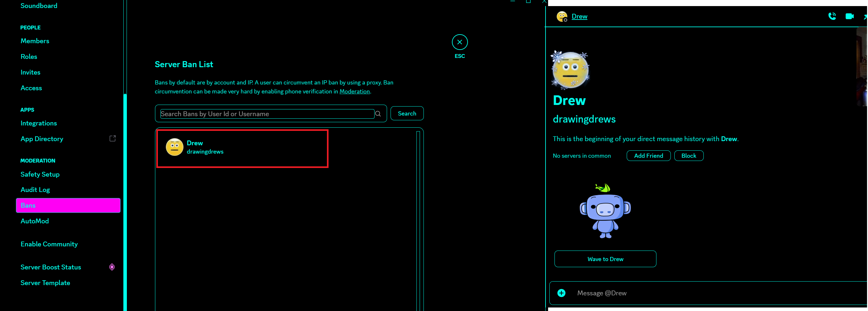This screenshot has height=311, width=868.
Task: Click the Block button
Action: (688, 155)
